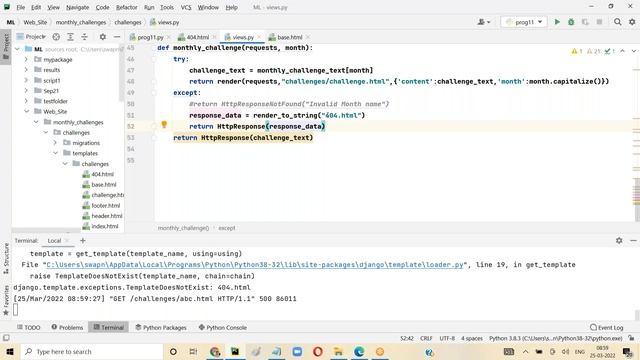Viewport: 640px width, 360px height.
Task: Open Microsoft Edge from taskbar
Action: [359, 351]
